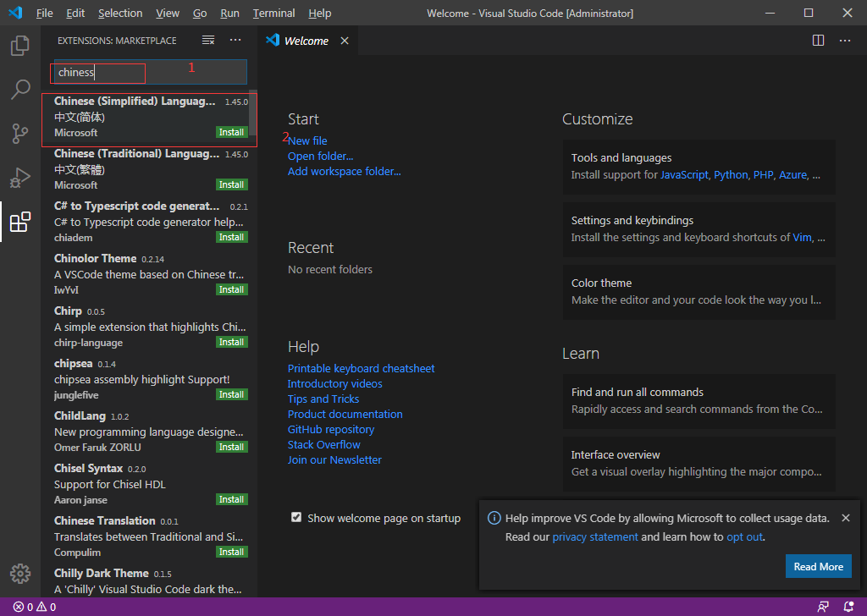Close the Welcome tab
Image resolution: width=867 pixels, height=616 pixels.
[345, 41]
